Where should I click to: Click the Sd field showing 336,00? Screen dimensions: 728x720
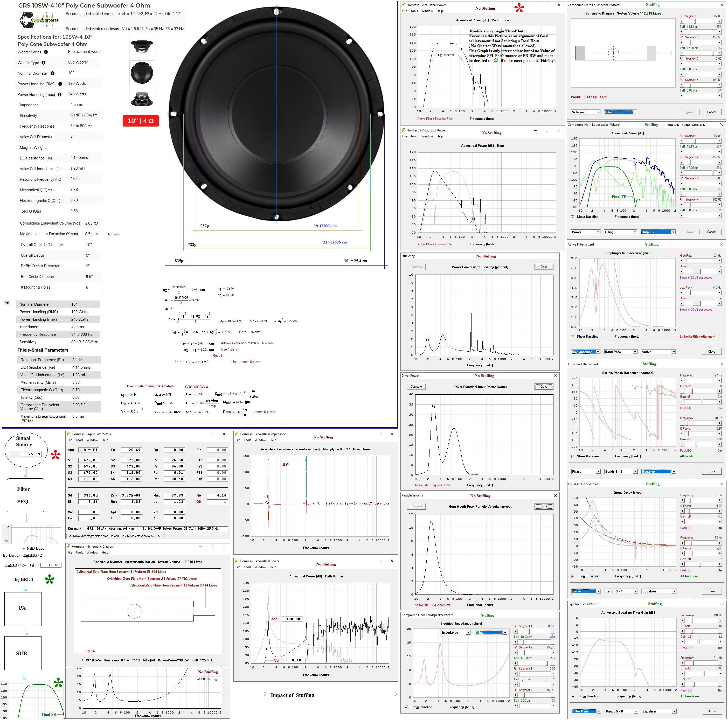pos(88,495)
